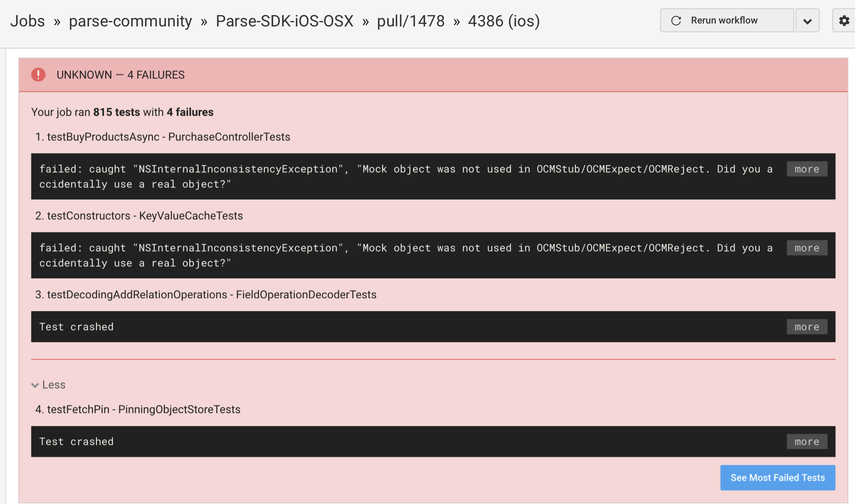Open Parse-SDK-iOS-OSX breadcrumb link
The width and height of the screenshot is (855, 504).
pyautogui.click(x=284, y=21)
